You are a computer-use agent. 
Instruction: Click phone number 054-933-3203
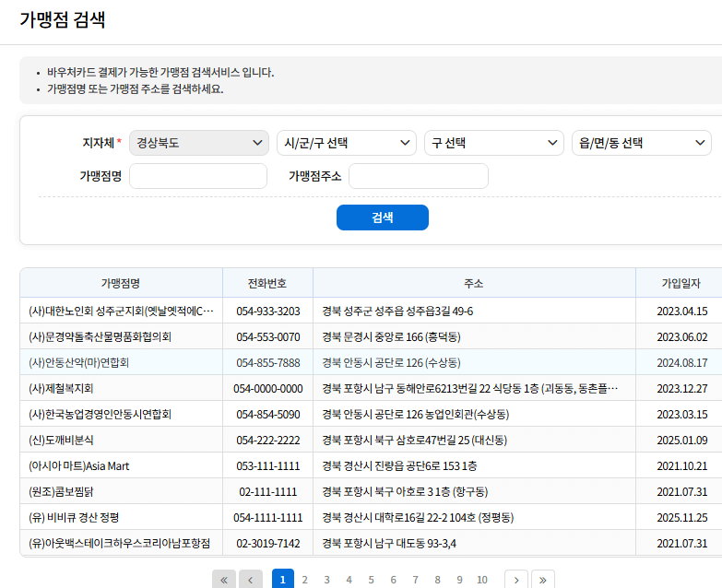[x=268, y=311]
